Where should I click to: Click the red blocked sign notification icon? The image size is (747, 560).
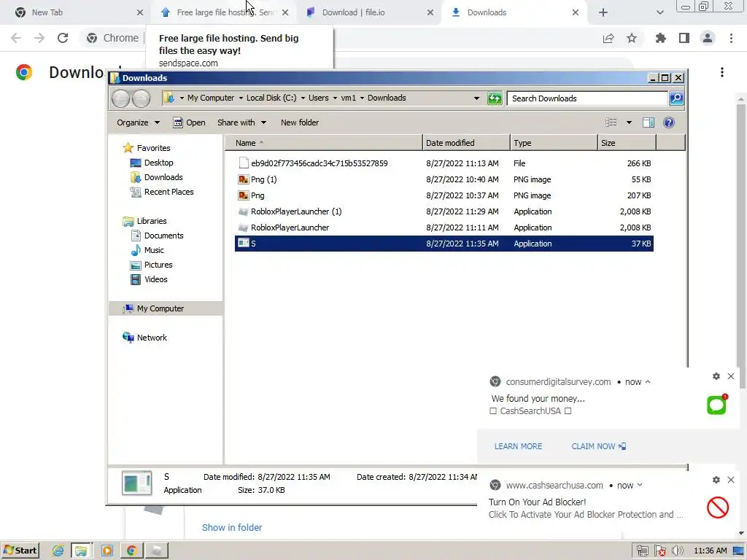tap(718, 507)
